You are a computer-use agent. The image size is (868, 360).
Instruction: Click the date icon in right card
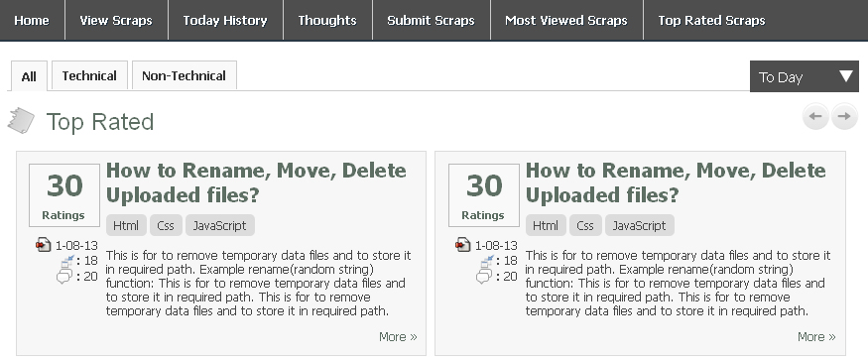tap(463, 245)
